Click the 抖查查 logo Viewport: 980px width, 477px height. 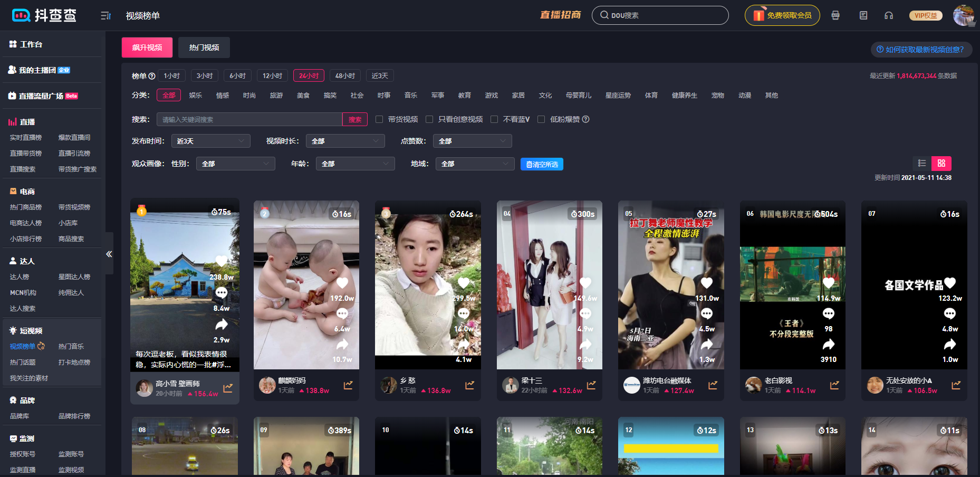click(44, 15)
